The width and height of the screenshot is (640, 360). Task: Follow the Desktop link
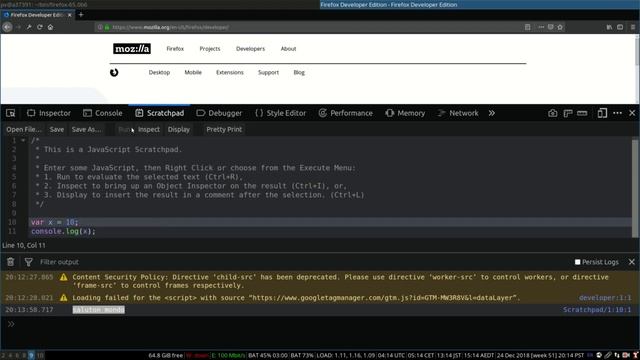pos(159,72)
